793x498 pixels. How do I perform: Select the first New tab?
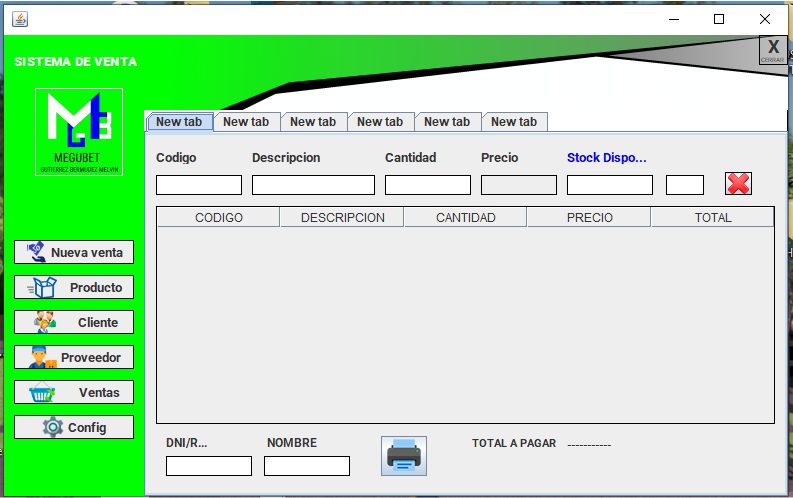pos(180,122)
